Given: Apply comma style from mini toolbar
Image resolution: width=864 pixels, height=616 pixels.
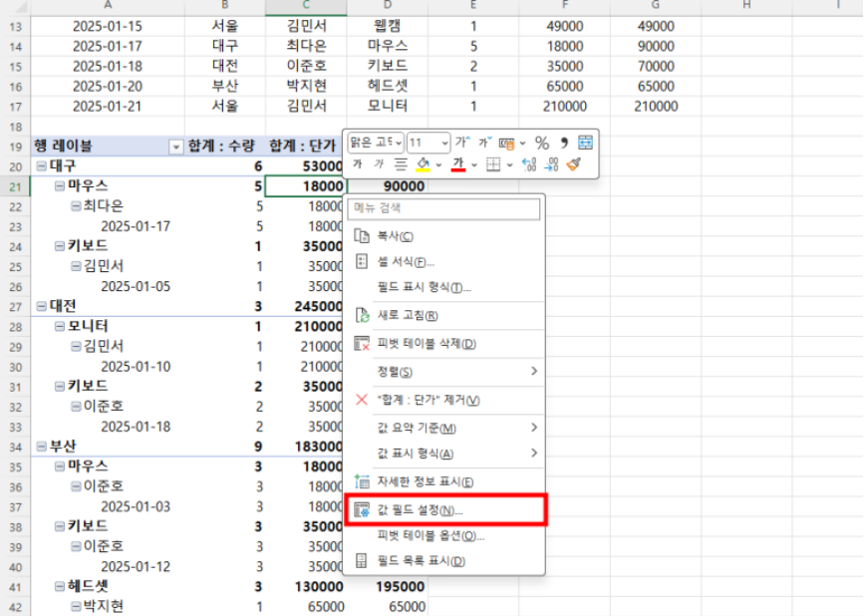Looking at the screenshot, I should (x=564, y=143).
